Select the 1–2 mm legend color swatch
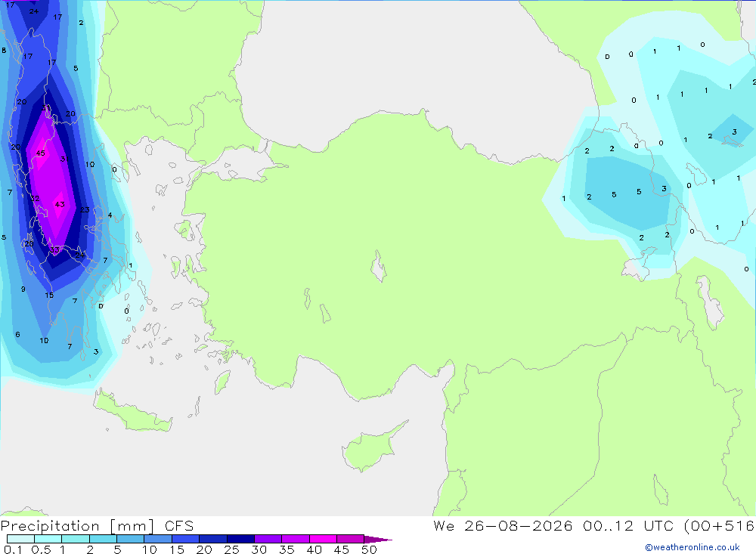This screenshot has height=554, width=756. (x=76, y=539)
